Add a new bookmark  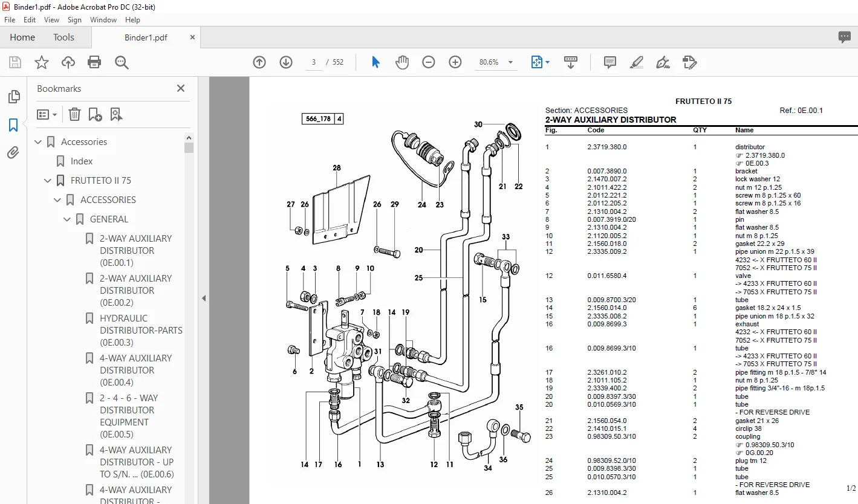tap(95, 114)
